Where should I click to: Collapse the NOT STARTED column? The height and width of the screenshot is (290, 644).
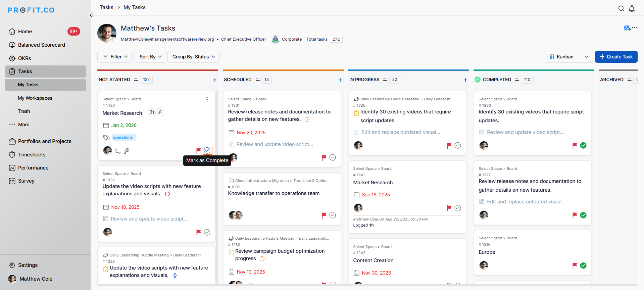click(x=136, y=80)
